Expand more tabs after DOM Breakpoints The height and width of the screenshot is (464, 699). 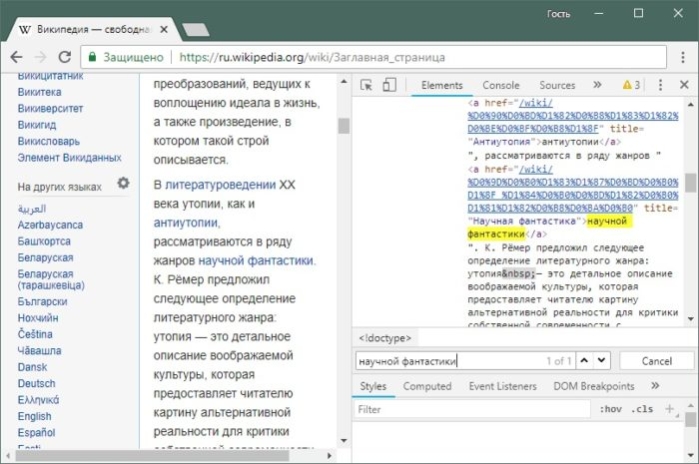(x=655, y=386)
